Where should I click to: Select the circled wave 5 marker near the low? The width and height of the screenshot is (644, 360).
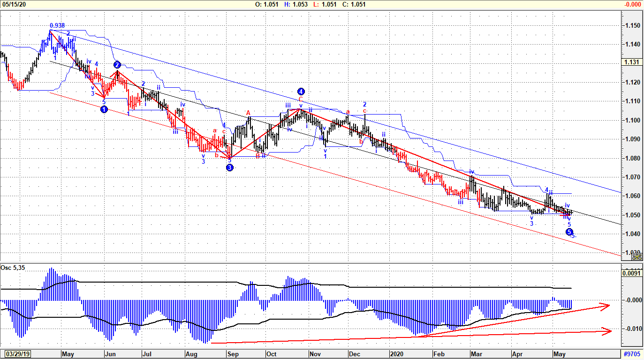(570, 231)
